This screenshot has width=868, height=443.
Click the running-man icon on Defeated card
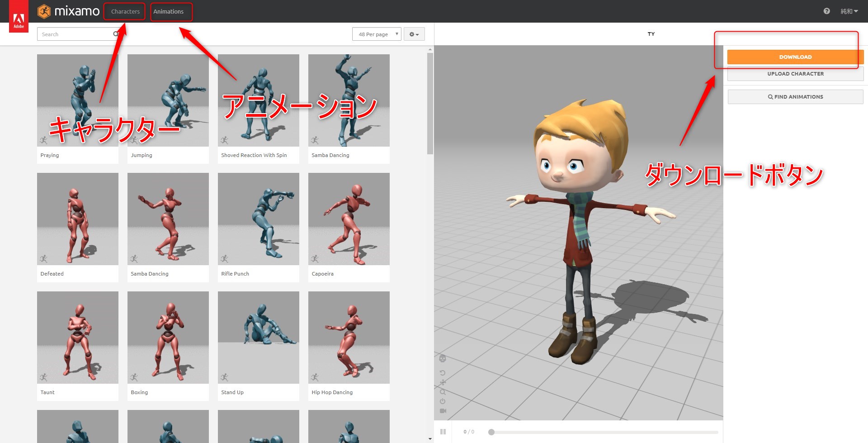tap(43, 259)
